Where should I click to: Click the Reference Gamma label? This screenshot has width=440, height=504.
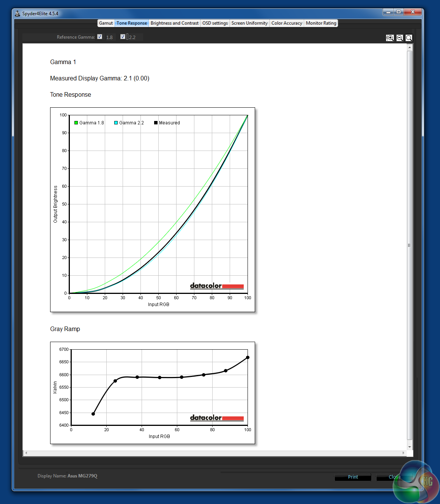pyautogui.click(x=76, y=37)
